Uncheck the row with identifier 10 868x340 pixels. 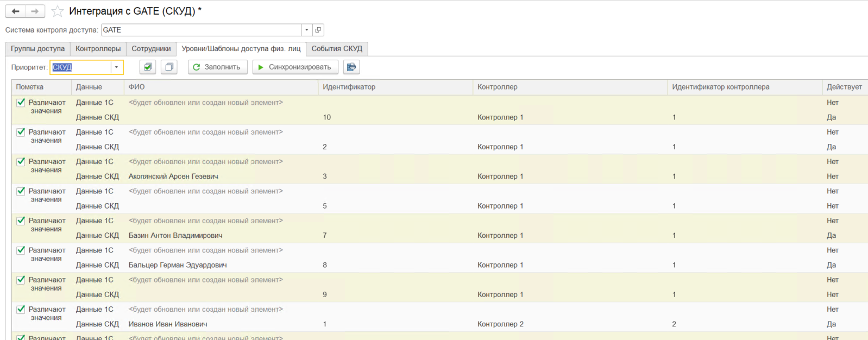(21, 103)
